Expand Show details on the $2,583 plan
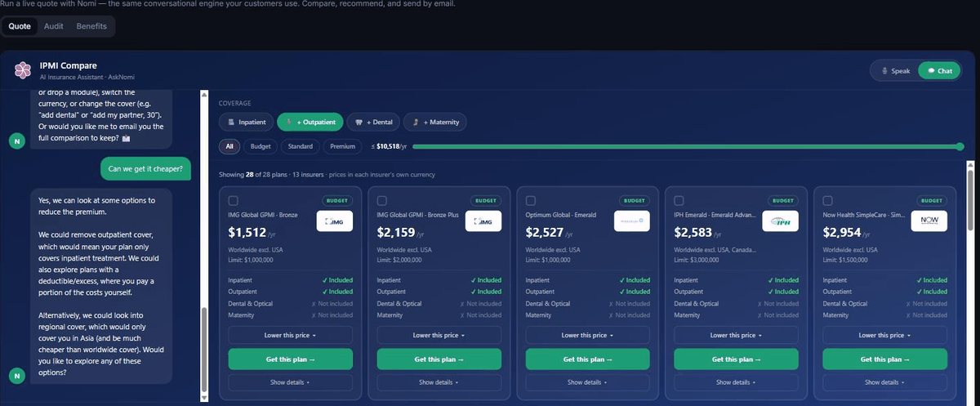 click(x=737, y=382)
